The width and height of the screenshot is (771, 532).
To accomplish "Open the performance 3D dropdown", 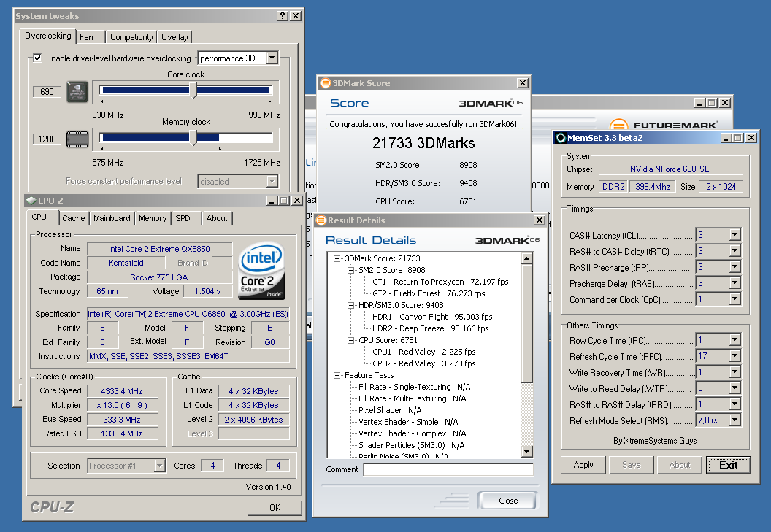I will (x=272, y=58).
